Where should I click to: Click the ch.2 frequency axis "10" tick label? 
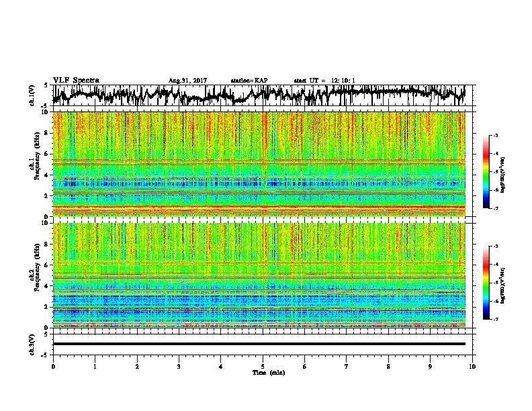[x=45, y=223]
